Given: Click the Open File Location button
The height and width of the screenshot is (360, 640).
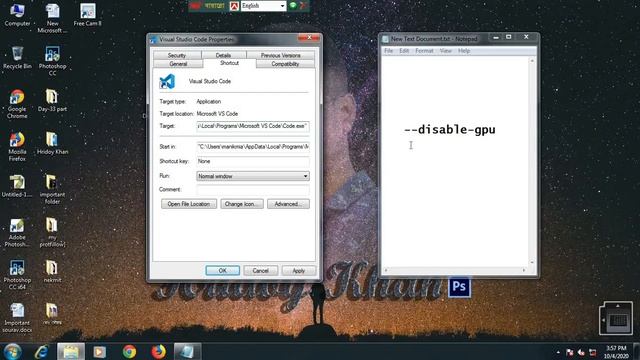Looking at the screenshot, I should click(x=189, y=204).
